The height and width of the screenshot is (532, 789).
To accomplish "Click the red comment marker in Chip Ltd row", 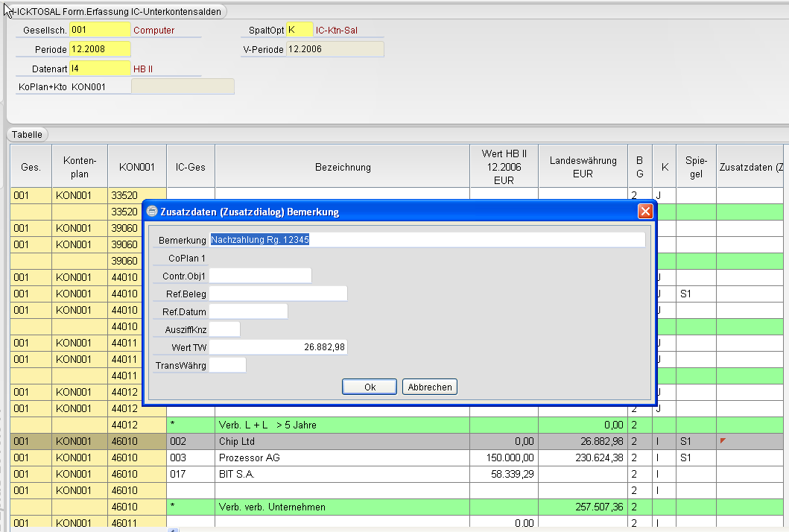I will click(x=723, y=441).
